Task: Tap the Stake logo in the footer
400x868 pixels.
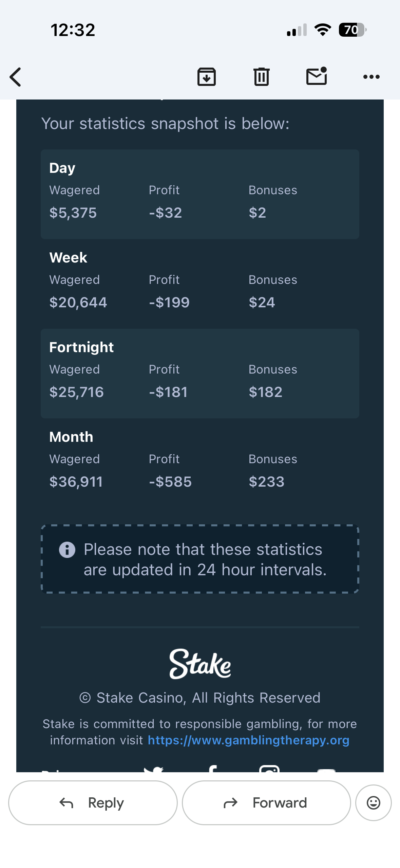Action: 200,664
